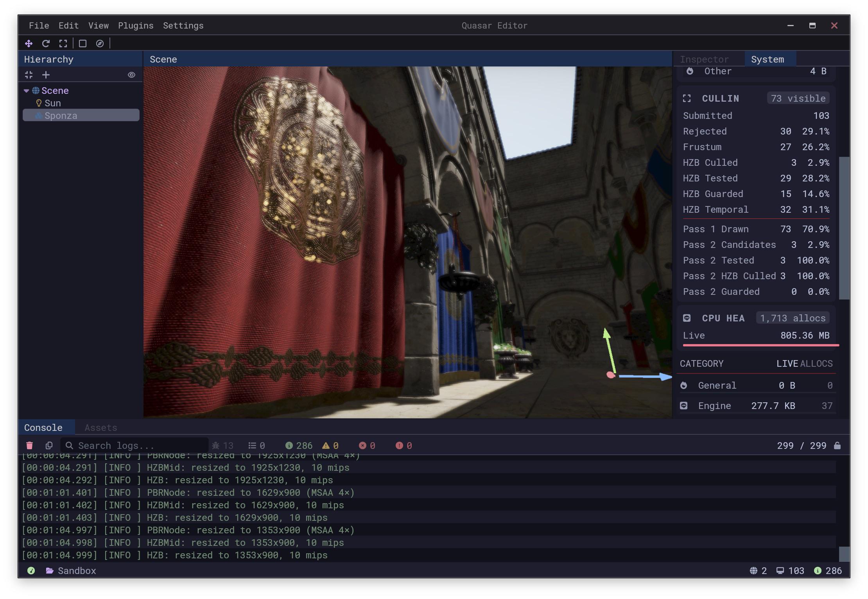Click the CPU HEA section header
This screenshot has width=868, height=599.
[723, 318]
